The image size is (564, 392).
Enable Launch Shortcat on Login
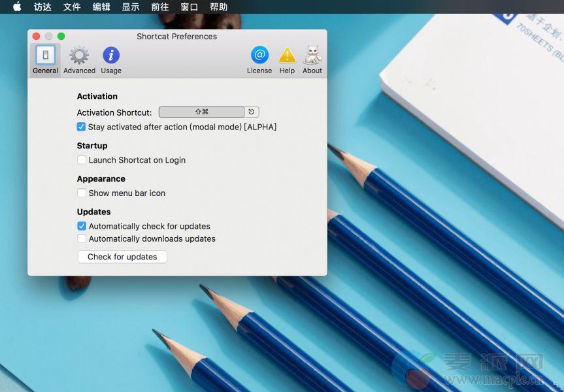pyautogui.click(x=82, y=160)
